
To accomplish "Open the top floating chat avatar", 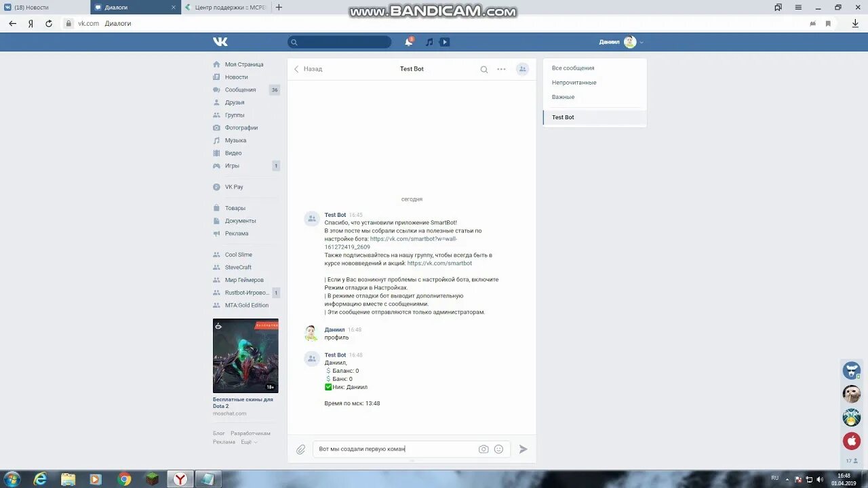I will click(x=852, y=371).
